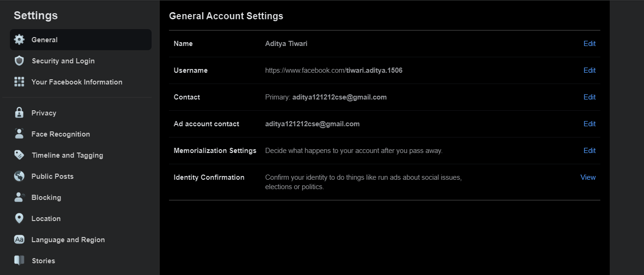The image size is (644, 275).
Task: Click the Language and Region icon
Action: pos(19,240)
